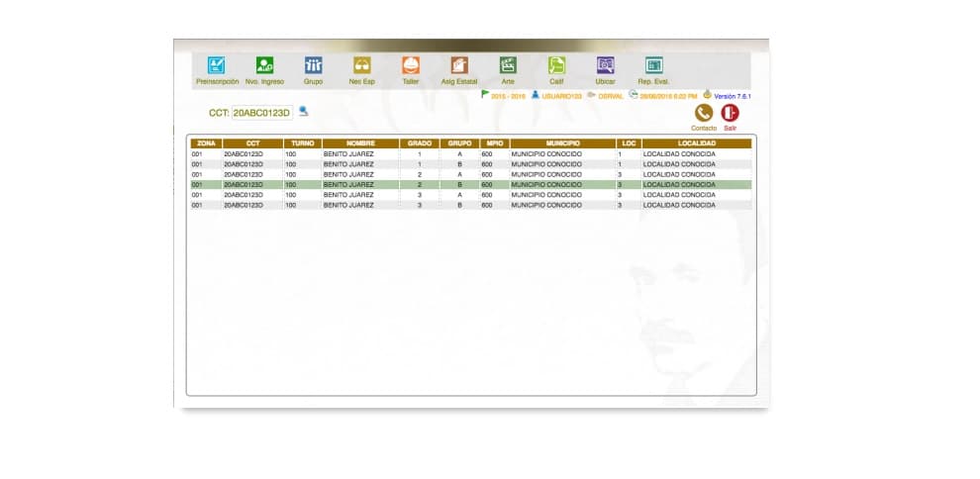Open the Arte clapperboard icon
The image size is (980, 479).
[x=508, y=65]
